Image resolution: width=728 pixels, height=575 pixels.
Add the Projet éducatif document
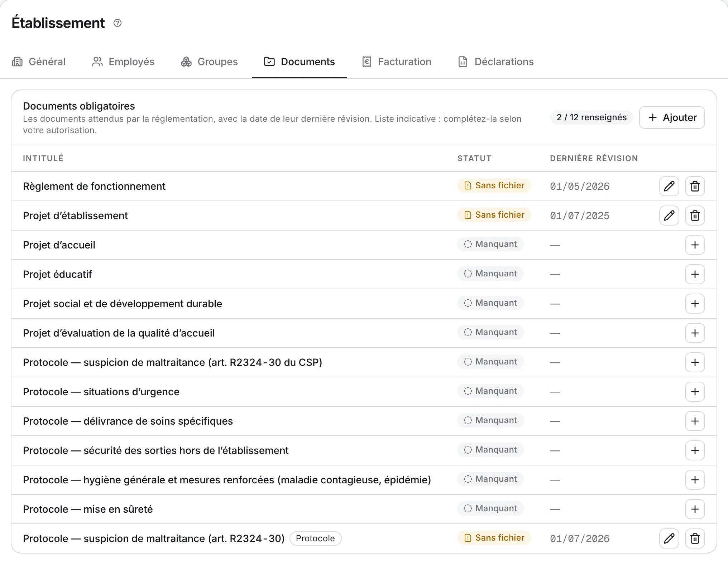(695, 274)
